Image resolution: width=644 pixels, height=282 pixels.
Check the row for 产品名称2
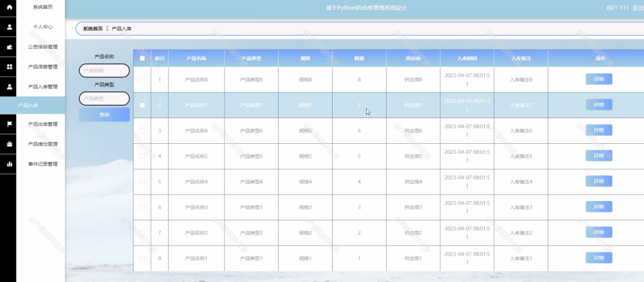(x=142, y=233)
